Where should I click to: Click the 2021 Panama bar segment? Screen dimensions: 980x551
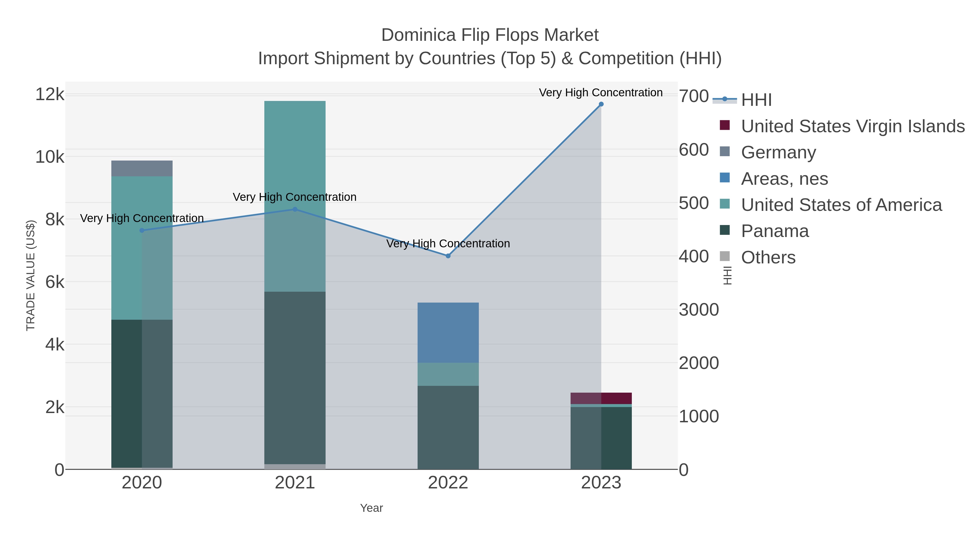point(295,378)
